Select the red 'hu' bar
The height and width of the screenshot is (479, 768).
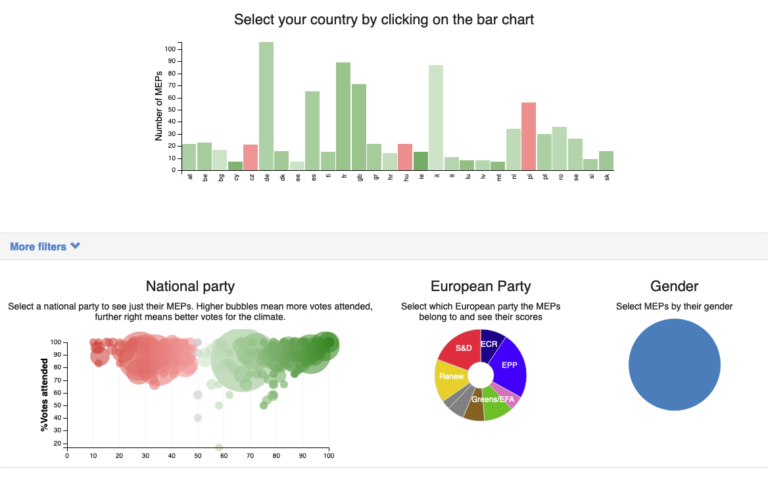(405, 157)
